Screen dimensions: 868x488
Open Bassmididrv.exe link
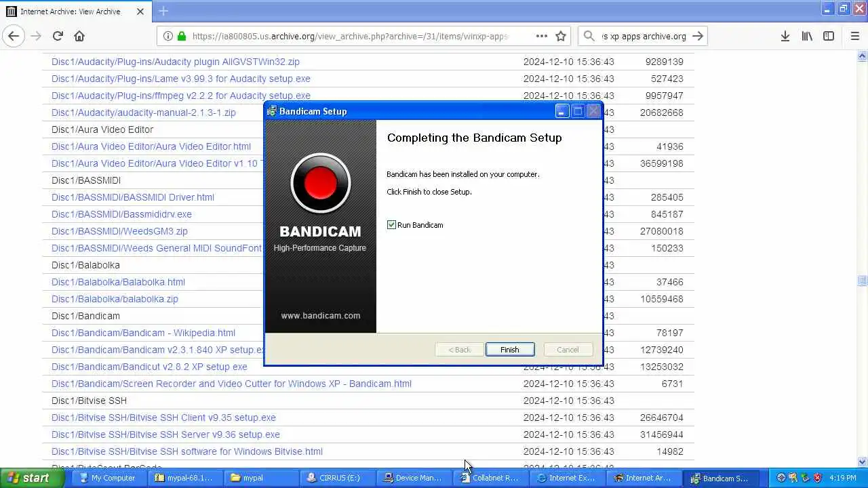(x=121, y=214)
